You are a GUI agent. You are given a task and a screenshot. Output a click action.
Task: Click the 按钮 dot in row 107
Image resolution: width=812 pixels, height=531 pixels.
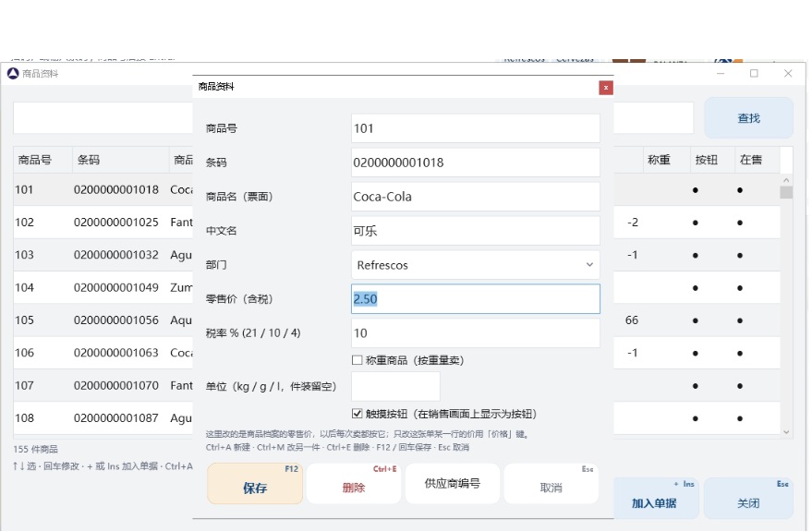point(695,386)
